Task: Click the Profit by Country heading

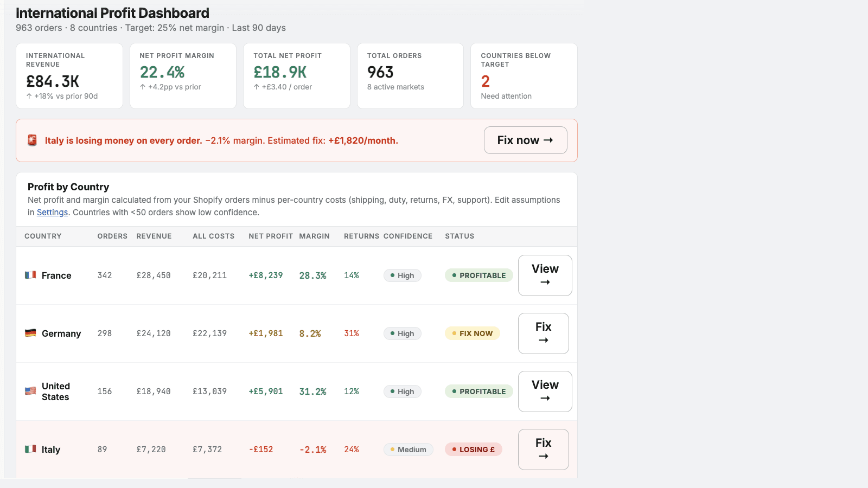Action: 68,187
